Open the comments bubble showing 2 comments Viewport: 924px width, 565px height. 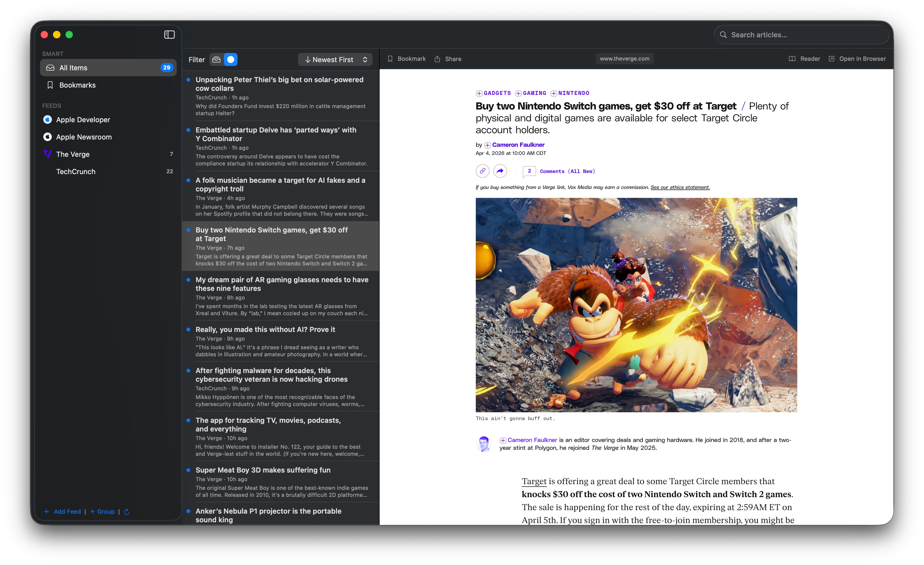click(x=530, y=171)
